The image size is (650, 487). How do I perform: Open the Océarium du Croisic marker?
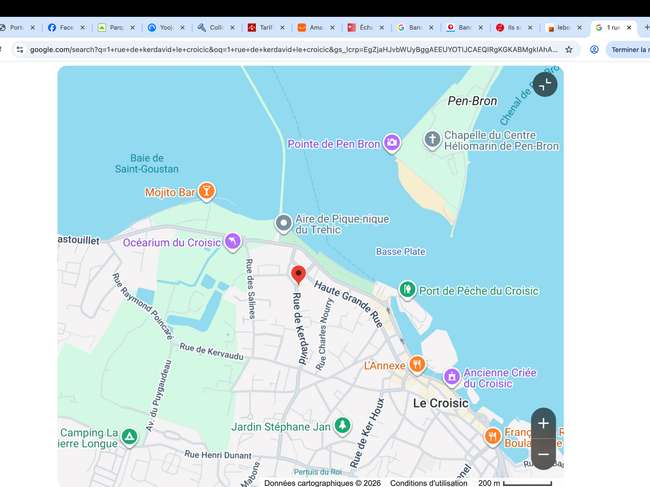pyautogui.click(x=233, y=242)
